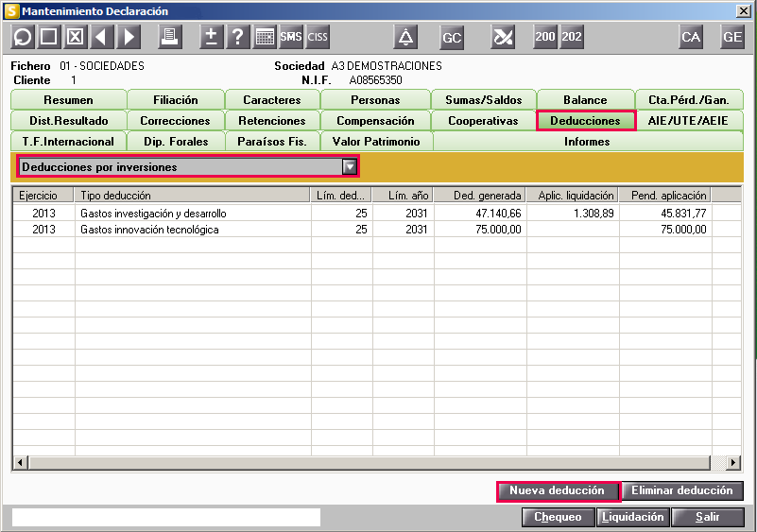This screenshot has width=757, height=532.
Task: Switch to the Retenciones tab
Action: click(x=272, y=121)
